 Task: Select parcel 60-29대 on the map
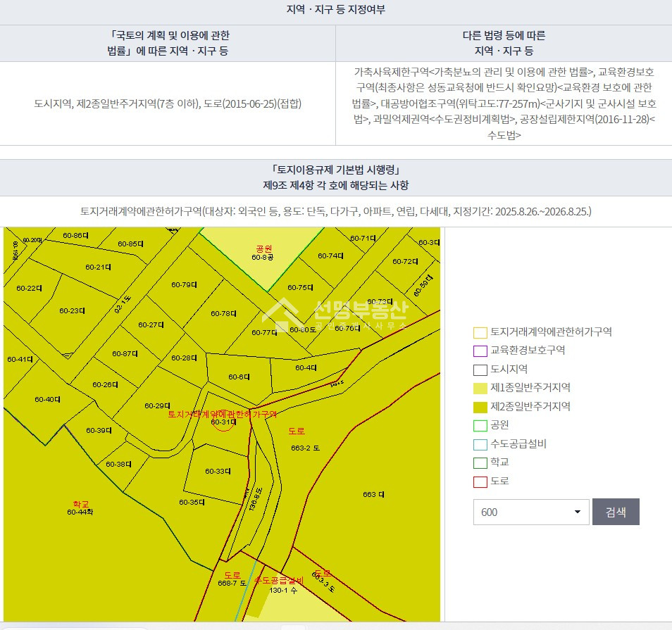click(157, 405)
